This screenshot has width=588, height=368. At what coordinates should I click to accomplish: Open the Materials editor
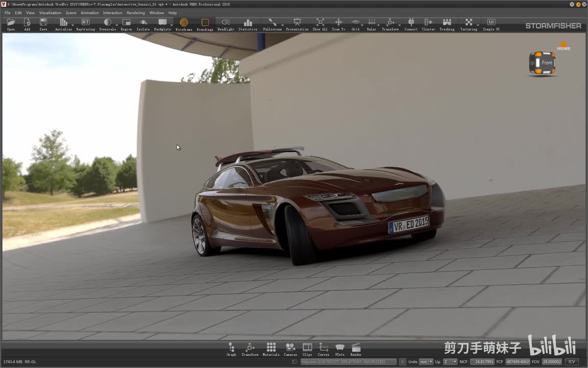271,349
